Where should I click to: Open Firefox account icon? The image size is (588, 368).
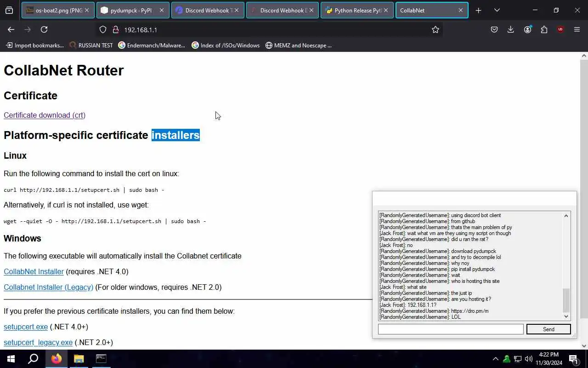(527, 29)
